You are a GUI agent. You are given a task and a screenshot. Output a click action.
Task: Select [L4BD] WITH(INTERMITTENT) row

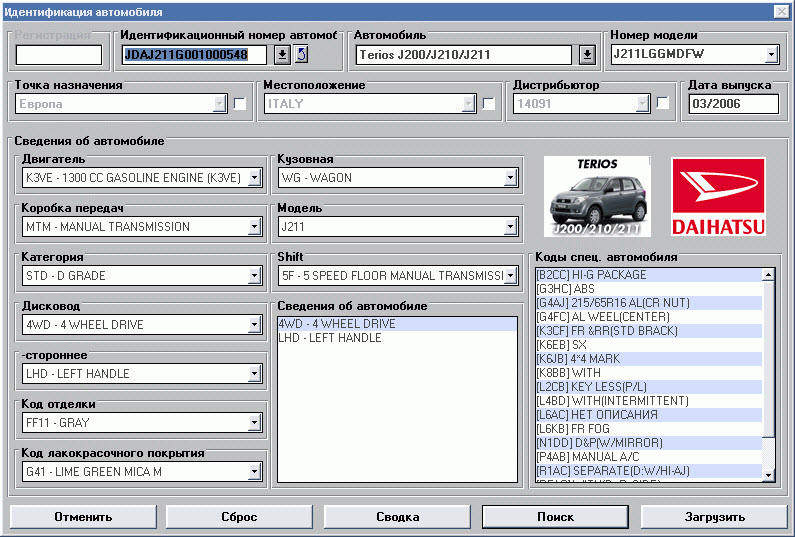click(x=648, y=401)
